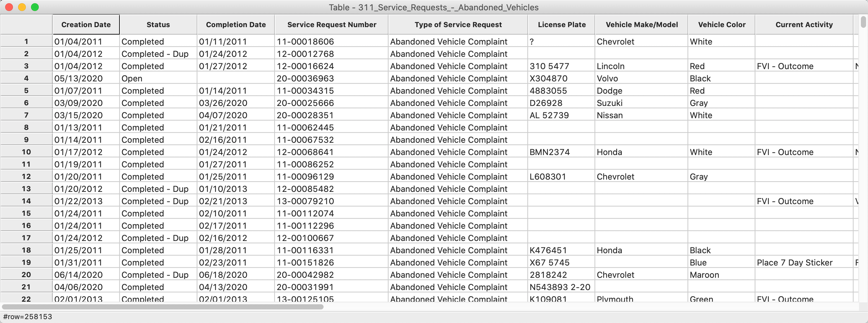Click the Type of Service Request header
The height and width of the screenshot is (323, 868).
[458, 25]
